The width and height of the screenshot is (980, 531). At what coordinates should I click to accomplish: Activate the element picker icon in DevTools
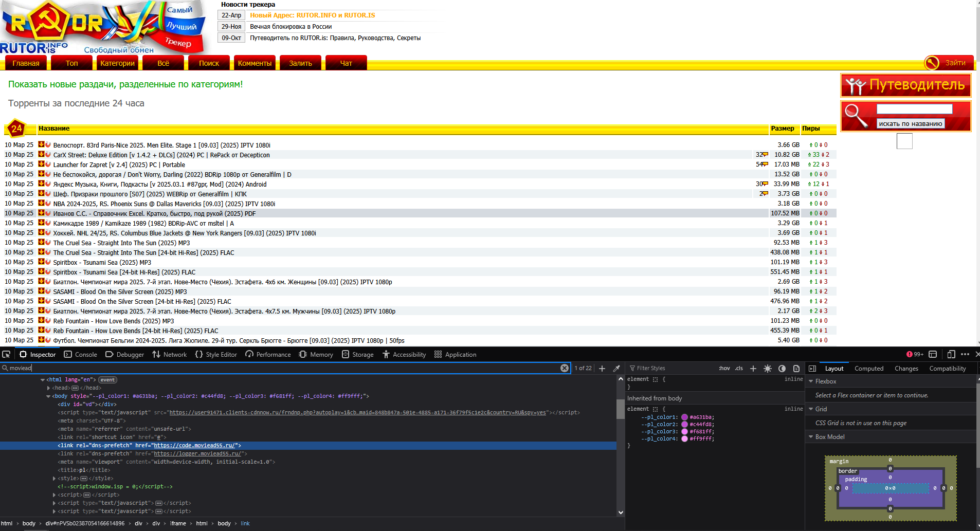point(6,354)
